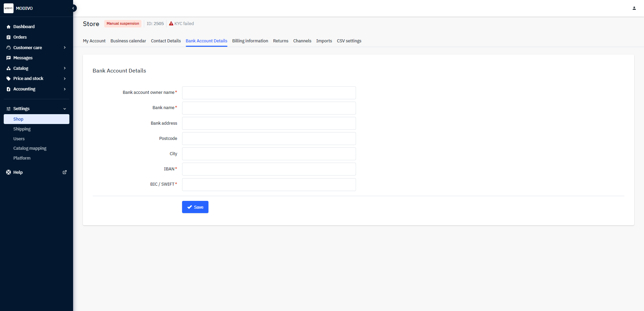
Task: Focus the IBAN input field
Action: [269, 169]
